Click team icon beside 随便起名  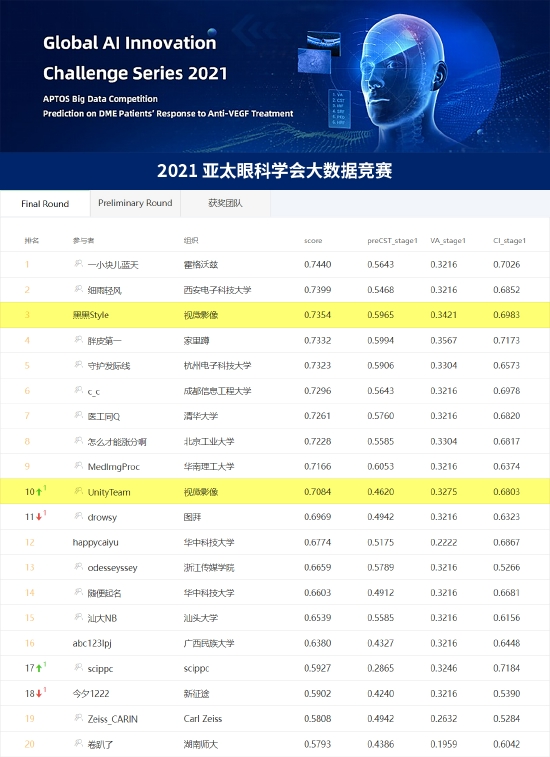[x=78, y=592]
